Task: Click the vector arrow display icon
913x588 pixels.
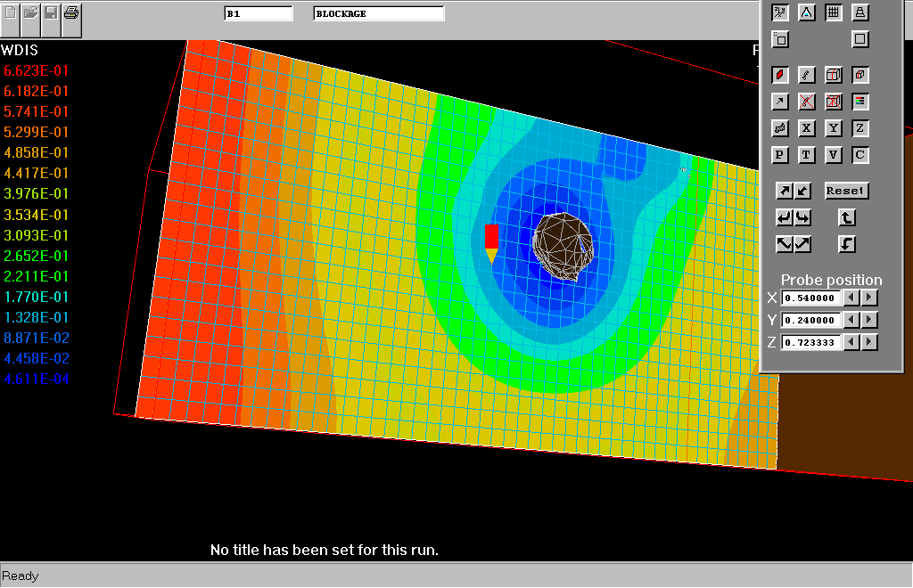Action: (x=780, y=102)
